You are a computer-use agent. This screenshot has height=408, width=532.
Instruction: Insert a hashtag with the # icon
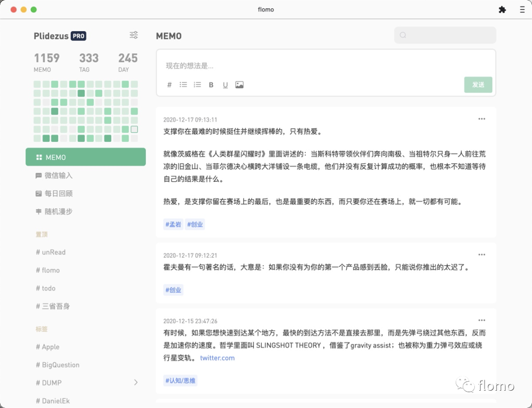point(169,85)
